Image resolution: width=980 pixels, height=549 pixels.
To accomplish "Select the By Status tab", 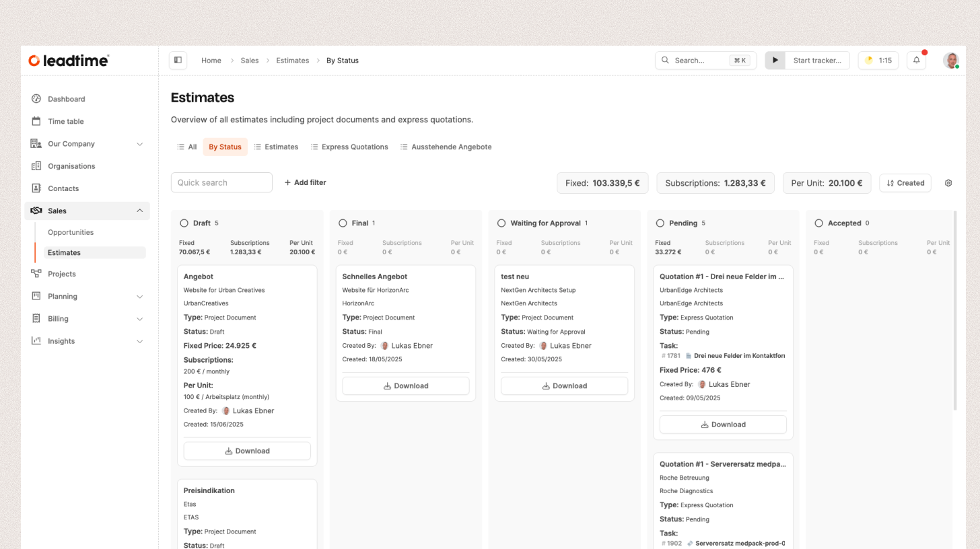I will 225,147.
